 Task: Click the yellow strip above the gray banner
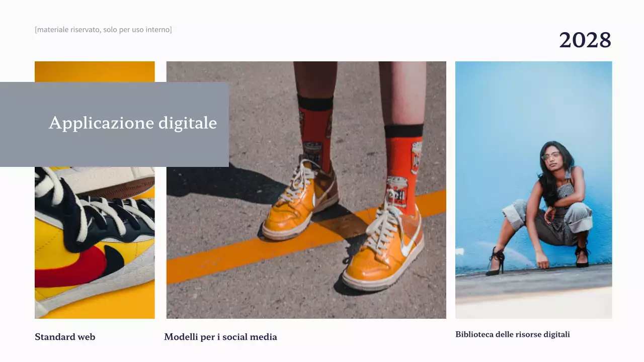coord(95,71)
